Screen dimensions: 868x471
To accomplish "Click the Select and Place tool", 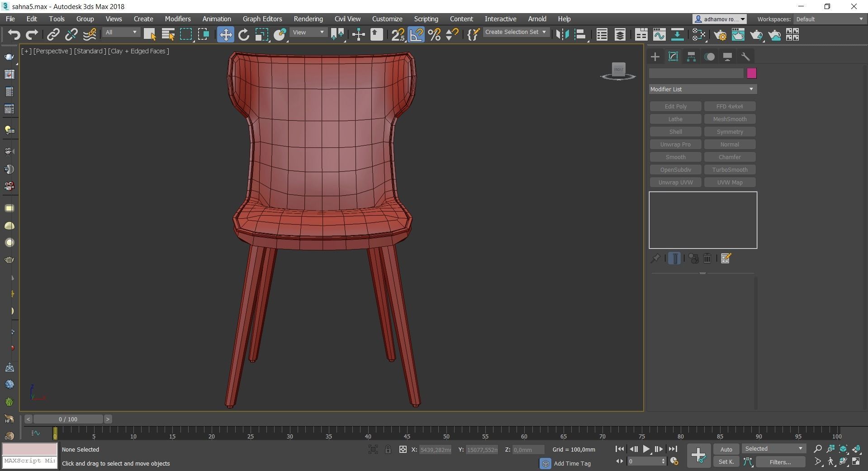I will (280, 34).
